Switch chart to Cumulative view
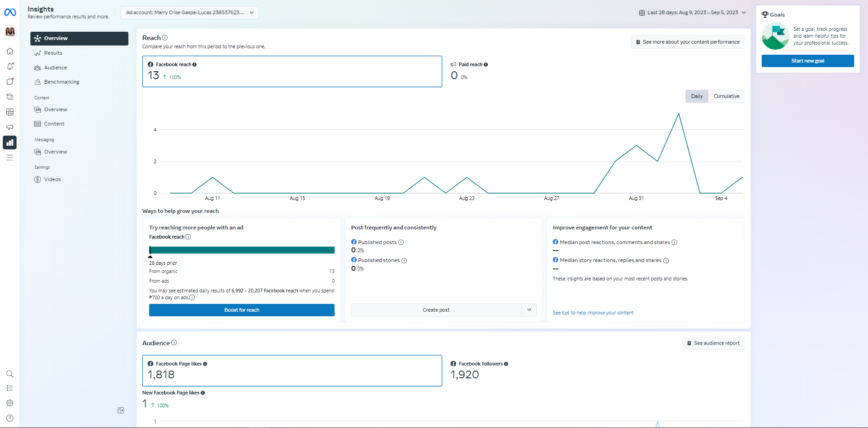Viewport: 868px width, 428px height. pyautogui.click(x=726, y=96)
